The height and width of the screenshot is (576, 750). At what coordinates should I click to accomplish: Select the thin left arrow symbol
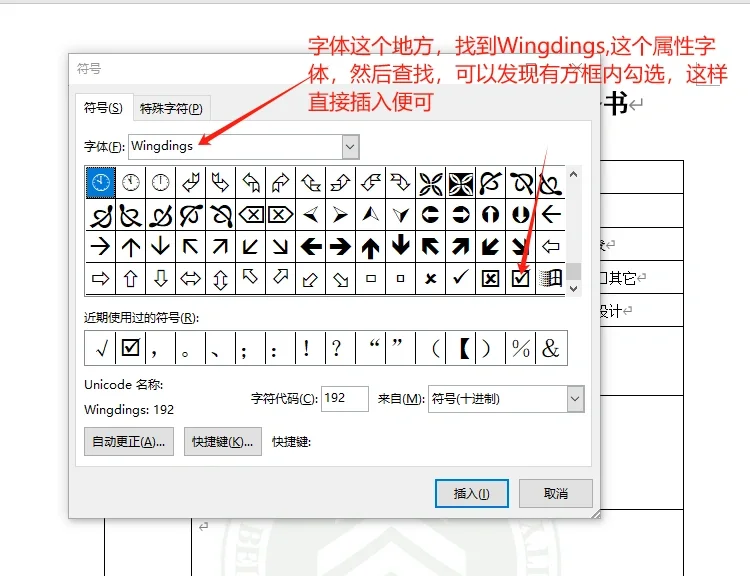pos(551,214)
